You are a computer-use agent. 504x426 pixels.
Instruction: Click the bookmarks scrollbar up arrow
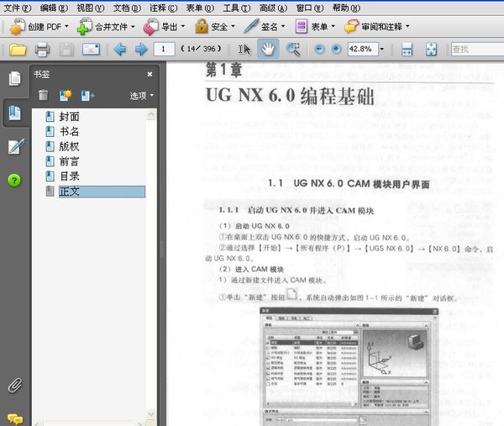[151, 115]
